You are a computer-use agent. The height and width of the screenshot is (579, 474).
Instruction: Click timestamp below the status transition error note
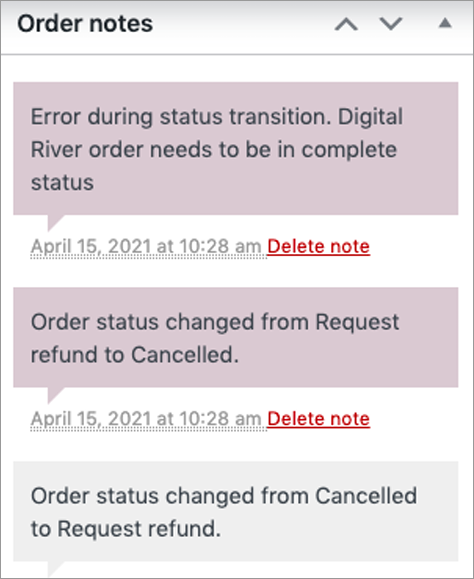point(146,246)
